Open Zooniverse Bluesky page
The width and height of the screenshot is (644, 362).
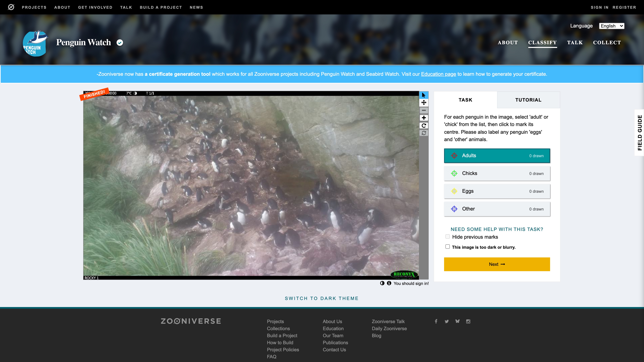point(457,321)
